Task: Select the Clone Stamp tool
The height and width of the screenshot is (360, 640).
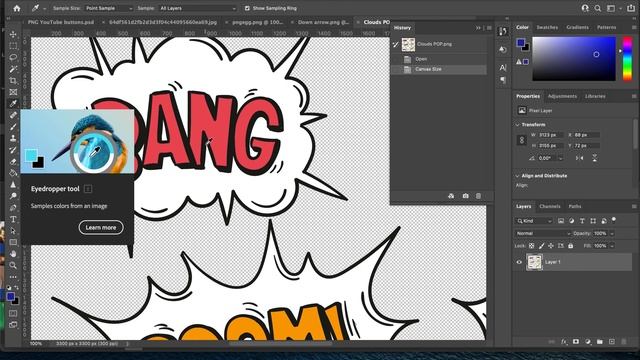Action: 13,138
